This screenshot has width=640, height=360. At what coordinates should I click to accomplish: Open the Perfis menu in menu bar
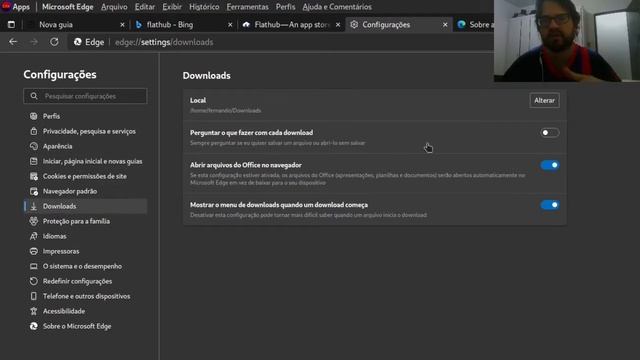coord(285,7)
